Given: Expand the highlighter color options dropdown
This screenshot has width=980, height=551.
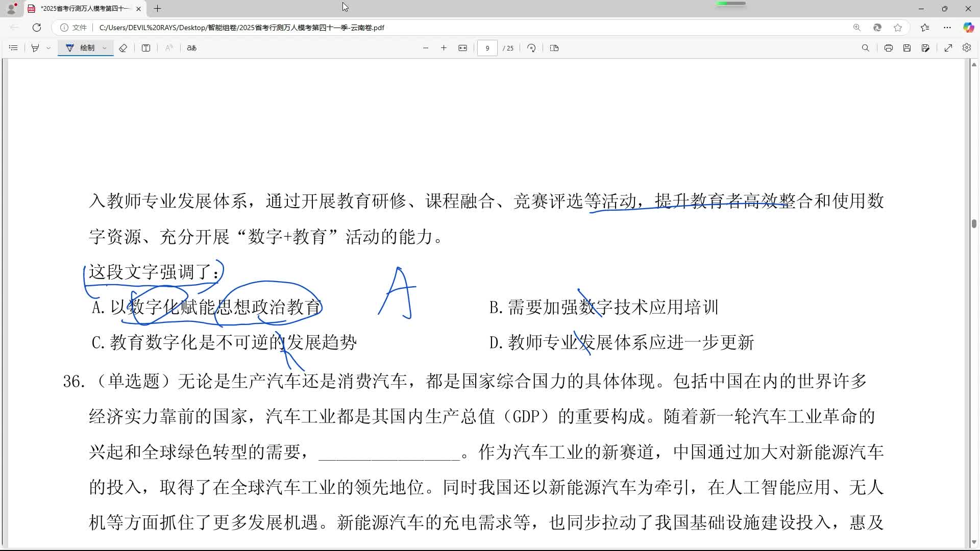Looking at the screenshot, I should pos(48,48).
